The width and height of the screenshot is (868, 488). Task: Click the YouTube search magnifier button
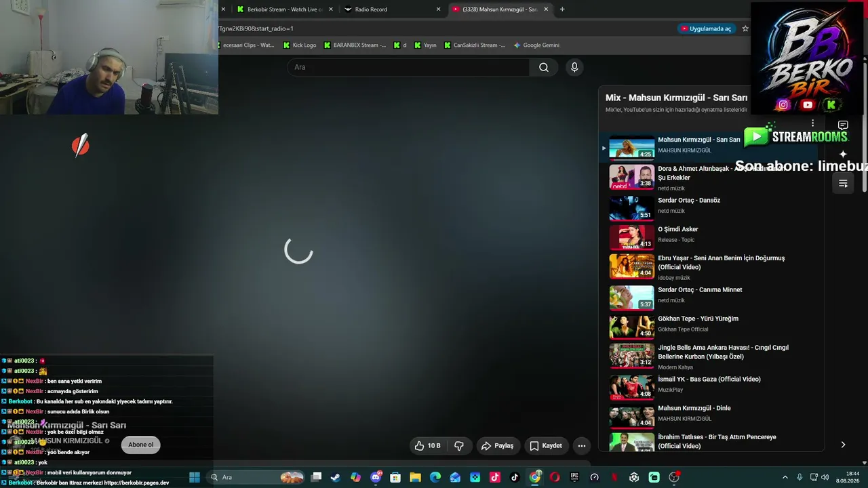point(543,67)
